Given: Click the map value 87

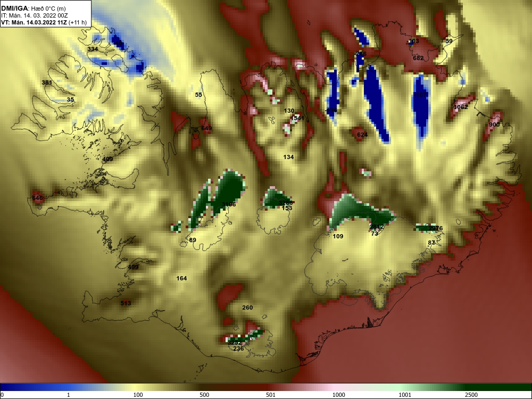Looking at the screenshot, I should 431,243.
